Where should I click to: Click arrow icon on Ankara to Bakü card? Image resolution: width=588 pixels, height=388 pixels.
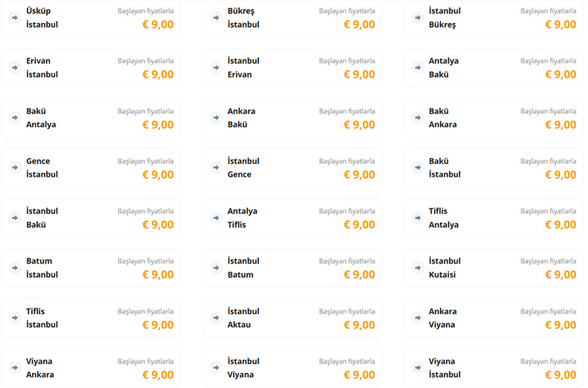click(216, 118)
